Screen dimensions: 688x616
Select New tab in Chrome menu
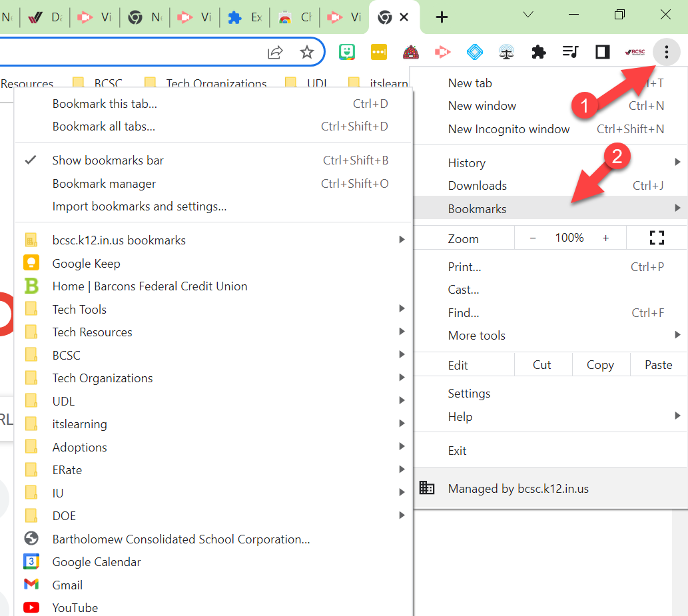(x=551, y=83)
